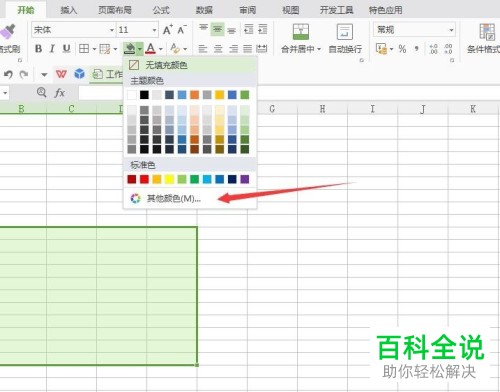This screenshot has width=500, height=392.
Task: Open the 页面布局 ribbon tab
Action: click(x=115, y=10)
